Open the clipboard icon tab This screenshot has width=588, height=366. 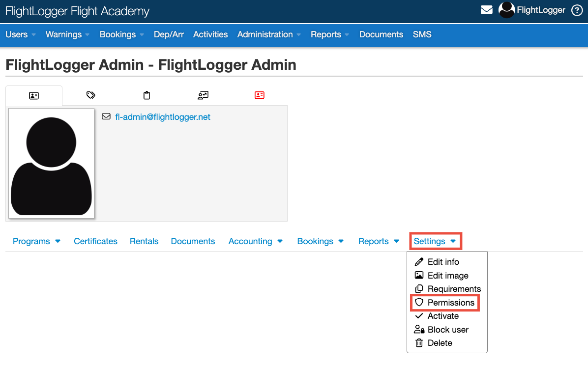pos(147,95)
